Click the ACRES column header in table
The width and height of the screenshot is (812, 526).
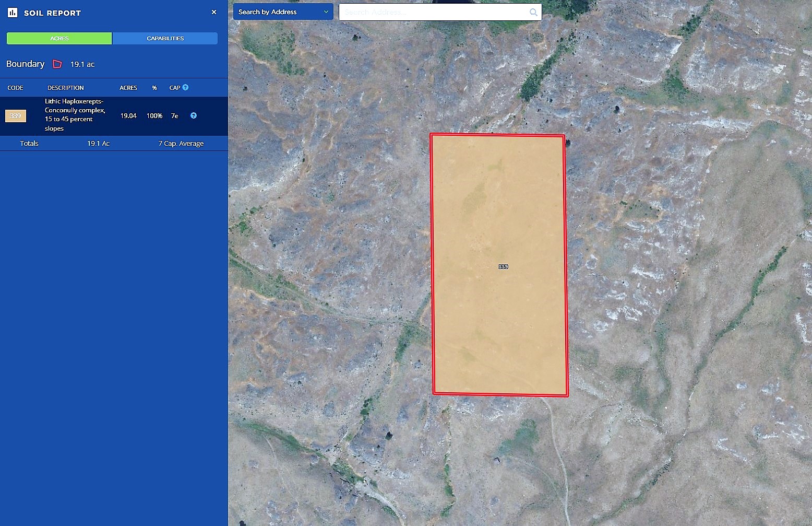pyautogui.click(x=128, y=88)
